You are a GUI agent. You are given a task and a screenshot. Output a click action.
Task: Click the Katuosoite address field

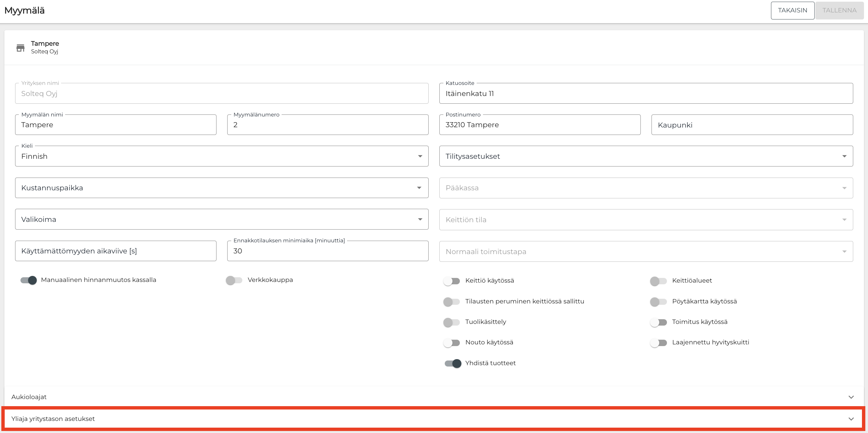[645, 94]
